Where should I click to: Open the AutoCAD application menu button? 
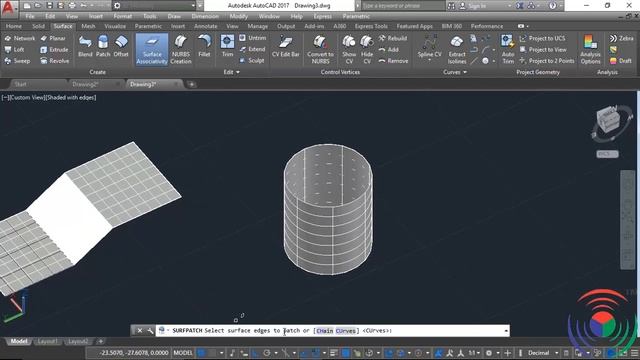[9, 8]
